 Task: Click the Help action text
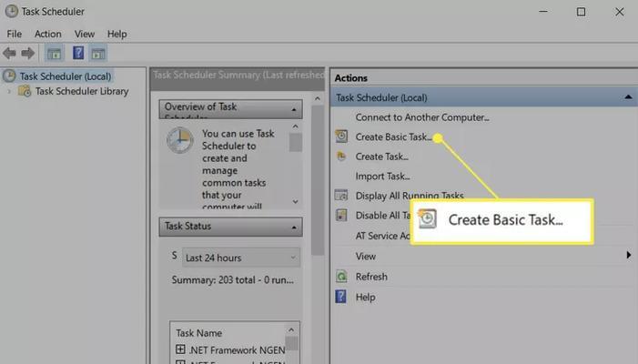(365, 298)
